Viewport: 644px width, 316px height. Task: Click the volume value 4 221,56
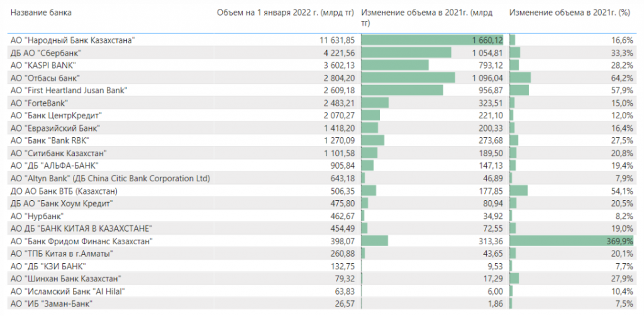[339, 53]
